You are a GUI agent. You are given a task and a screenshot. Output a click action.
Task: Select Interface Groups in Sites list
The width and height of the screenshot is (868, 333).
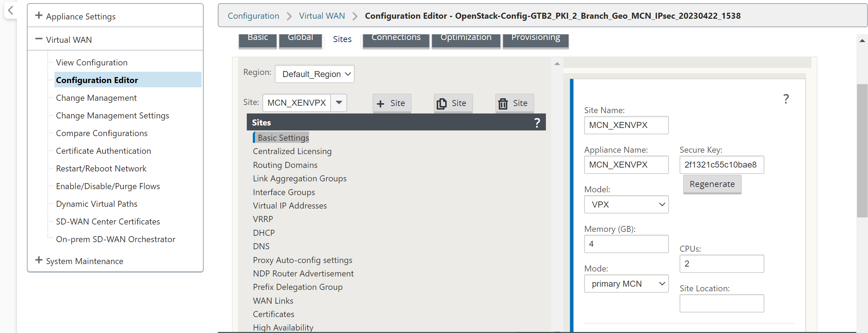(284, 192)
